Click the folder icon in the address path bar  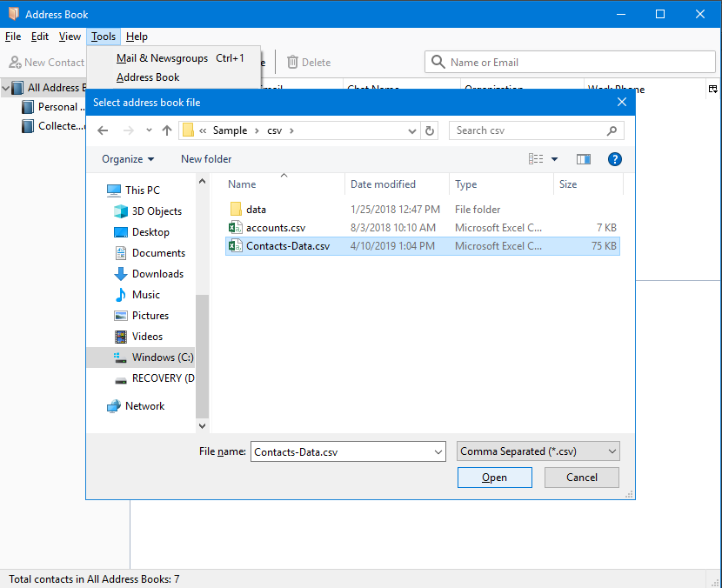coord(188,130)
